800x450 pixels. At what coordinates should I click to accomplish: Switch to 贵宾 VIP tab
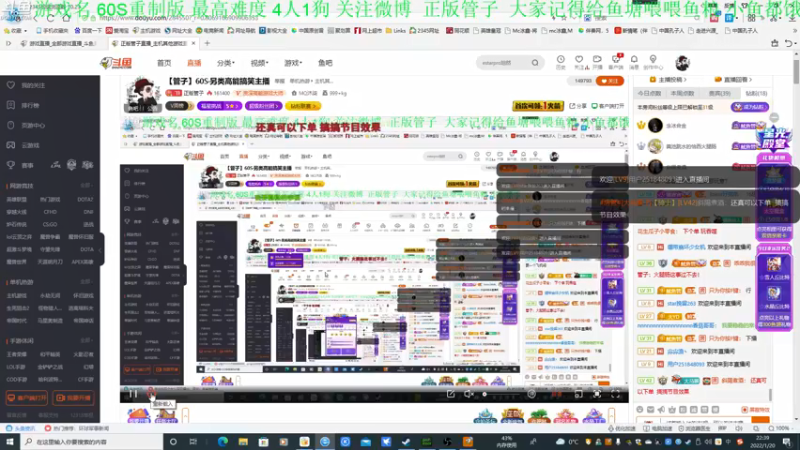click(x=719, y=93)
